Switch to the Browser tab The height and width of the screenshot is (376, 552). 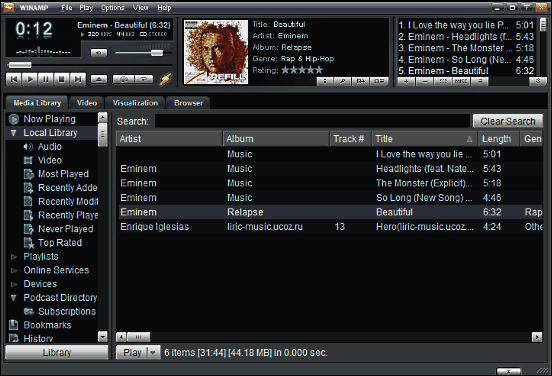188,103
